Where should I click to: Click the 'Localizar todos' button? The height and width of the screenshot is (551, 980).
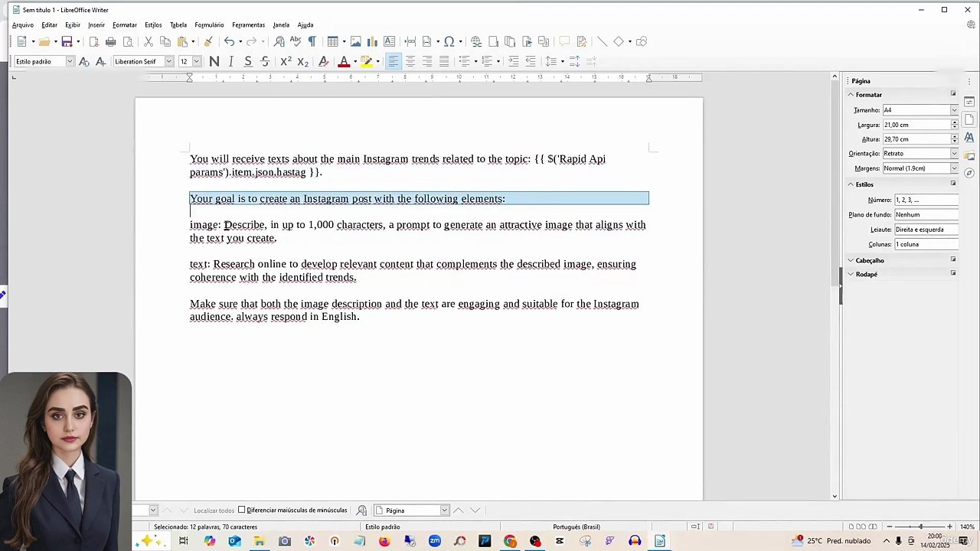click(x=214, y=510)
